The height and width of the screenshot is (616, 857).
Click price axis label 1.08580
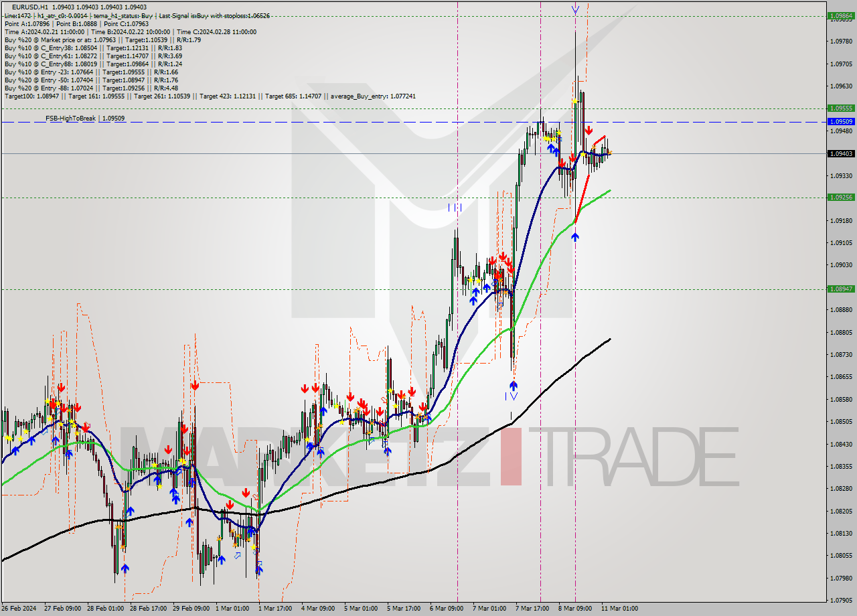coord(840,400)
